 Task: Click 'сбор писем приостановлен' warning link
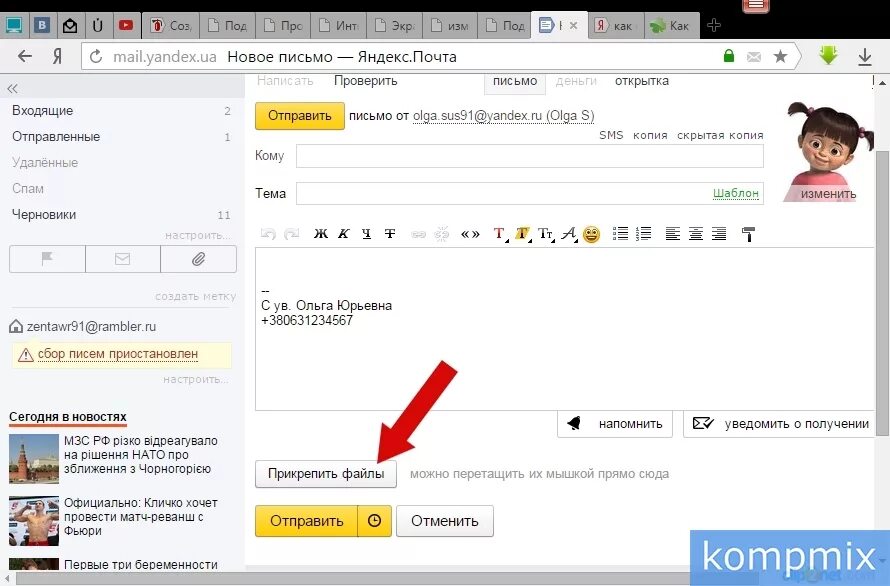click(118, 354)
